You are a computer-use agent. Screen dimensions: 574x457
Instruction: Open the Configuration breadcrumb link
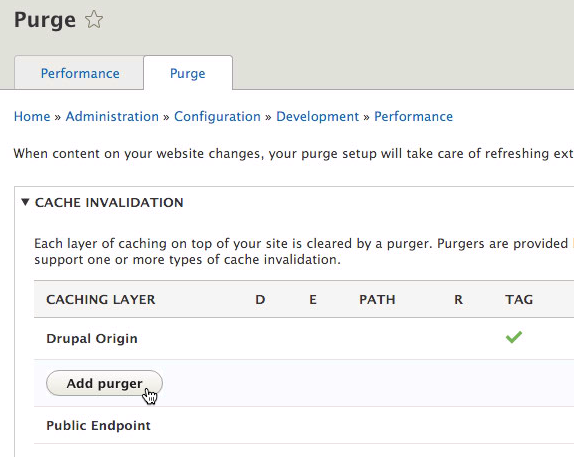[217, 116]
